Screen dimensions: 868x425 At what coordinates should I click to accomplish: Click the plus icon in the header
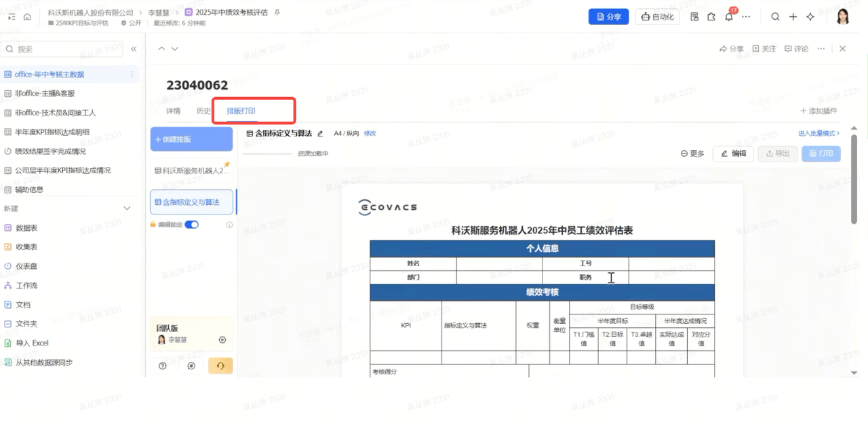(793, 17)
